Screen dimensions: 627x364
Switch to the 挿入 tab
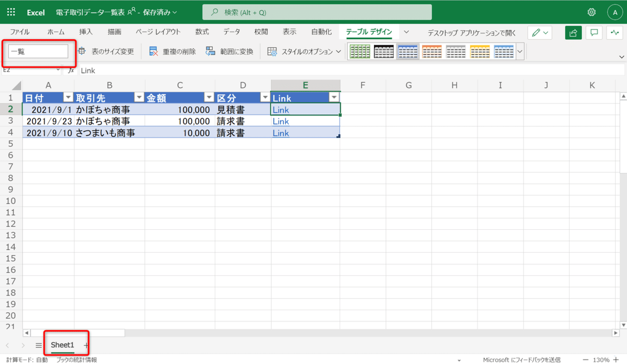pos(86,32)
